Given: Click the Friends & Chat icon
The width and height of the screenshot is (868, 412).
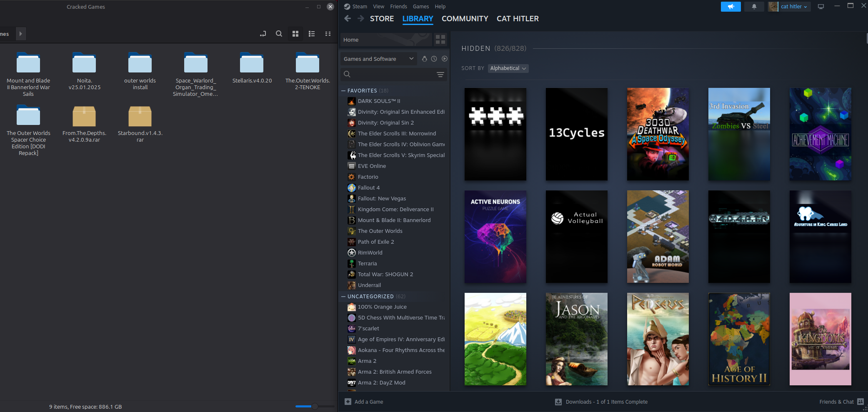Looking at the screenshot, I should [860, 402].
